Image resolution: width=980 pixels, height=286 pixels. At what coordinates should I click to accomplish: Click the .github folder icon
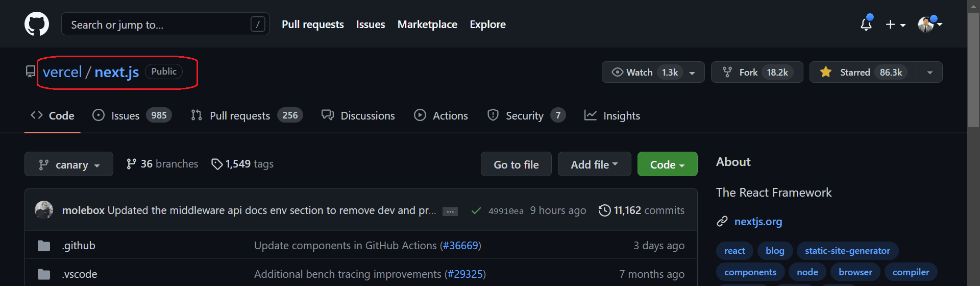click(x=44, y=246)
